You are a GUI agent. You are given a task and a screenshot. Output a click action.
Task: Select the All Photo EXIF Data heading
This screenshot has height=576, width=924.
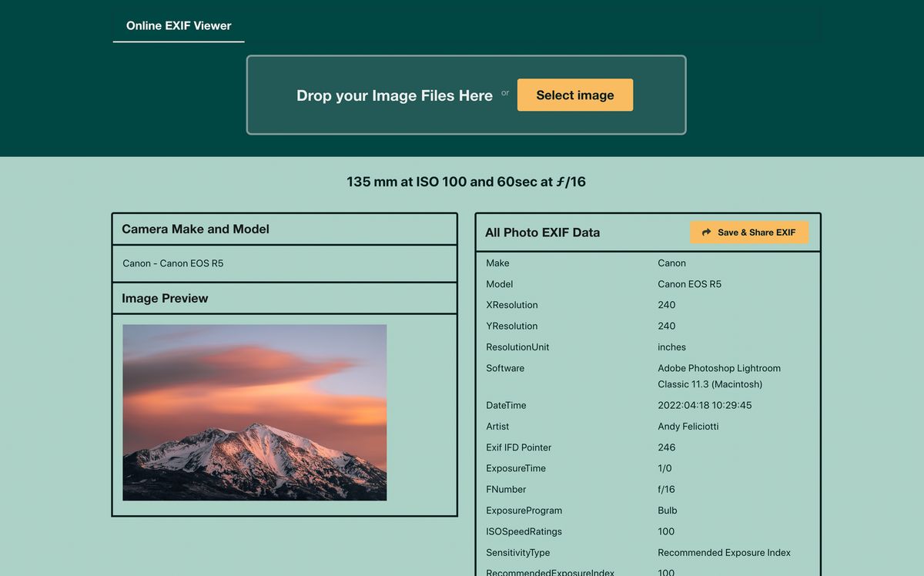pos(541,233)
